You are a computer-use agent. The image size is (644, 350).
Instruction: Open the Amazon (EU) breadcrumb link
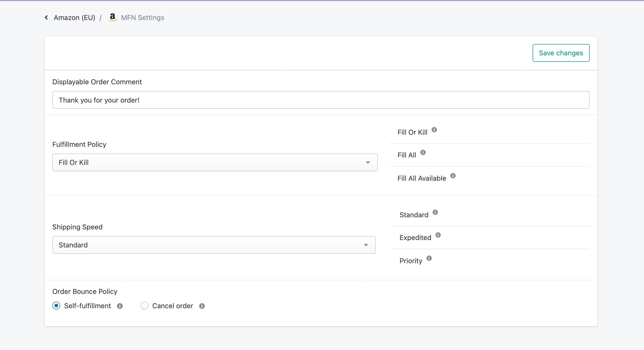75,18
